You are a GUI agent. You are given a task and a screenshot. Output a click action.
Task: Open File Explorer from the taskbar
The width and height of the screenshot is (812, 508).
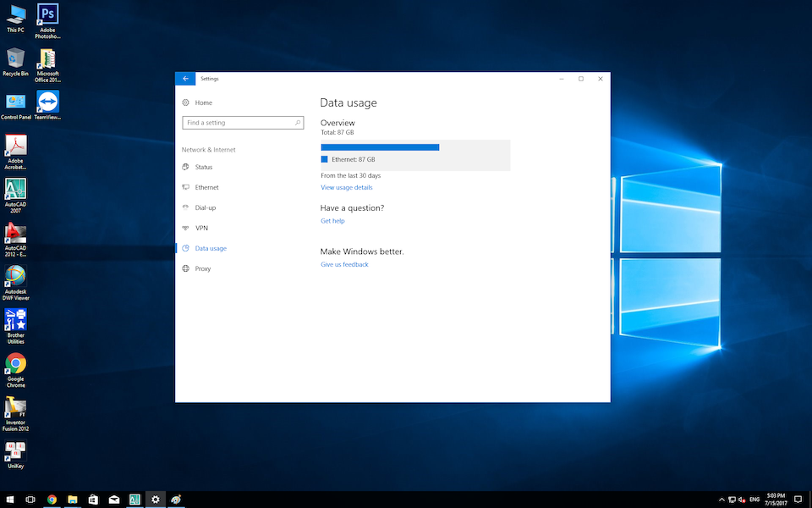73,500
